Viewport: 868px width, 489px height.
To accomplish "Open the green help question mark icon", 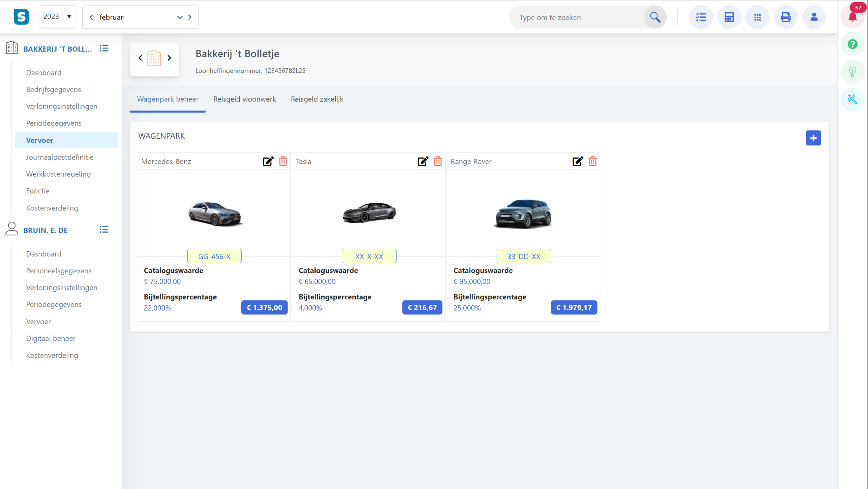I will [x=853, y=44].
